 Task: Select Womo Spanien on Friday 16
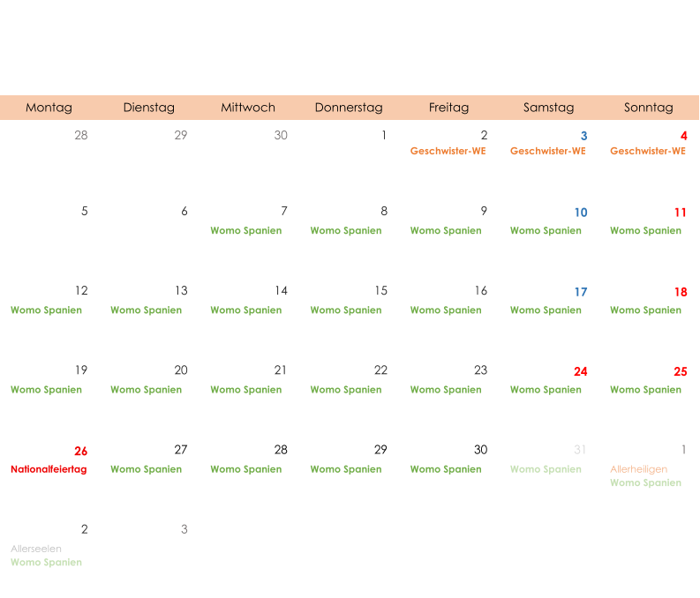(446, 310)
